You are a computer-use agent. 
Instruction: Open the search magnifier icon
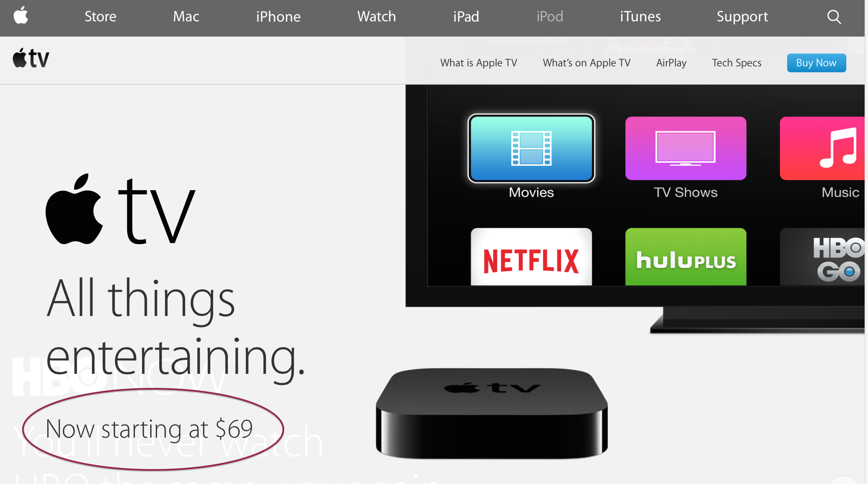click(834, 17)
